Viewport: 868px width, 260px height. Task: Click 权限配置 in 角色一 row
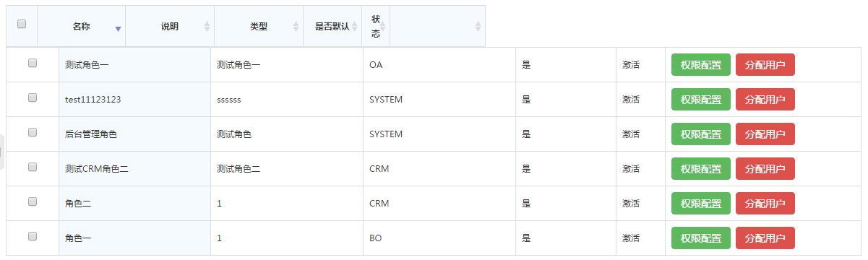coord(701,238)
